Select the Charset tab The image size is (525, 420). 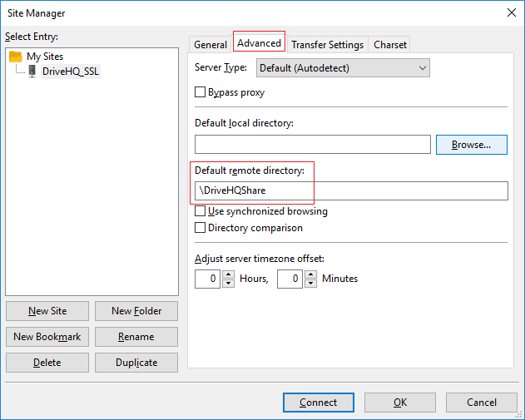point(389,45)
